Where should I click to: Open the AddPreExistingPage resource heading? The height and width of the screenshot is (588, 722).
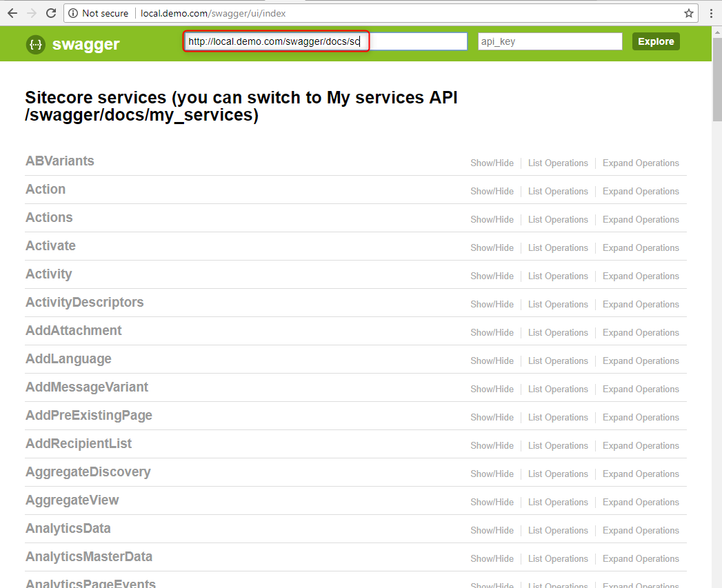pos(89,416)
